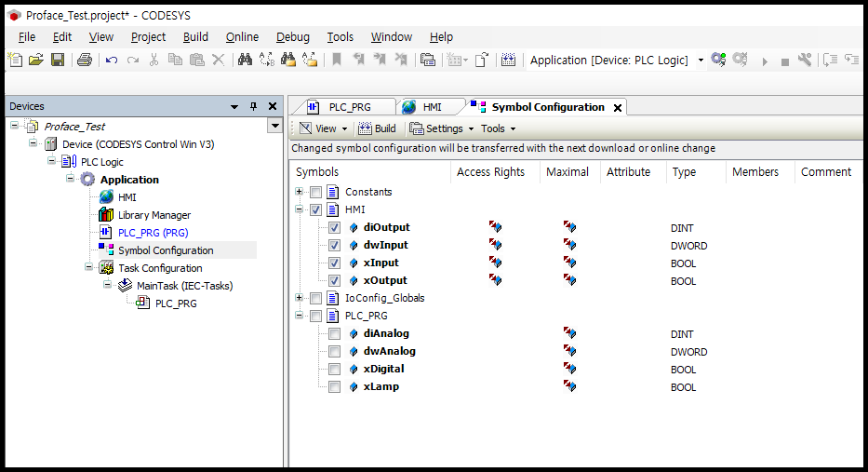Click the Delete X icon in toolbar
This screenshot has width=868, height=472.
pos(218,60)
